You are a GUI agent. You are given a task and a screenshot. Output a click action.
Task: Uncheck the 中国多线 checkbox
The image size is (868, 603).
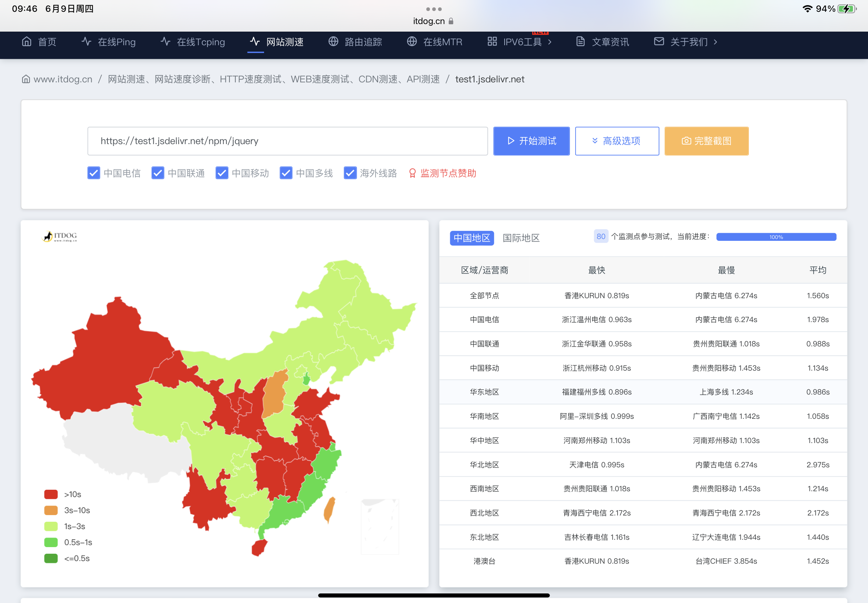286,173
